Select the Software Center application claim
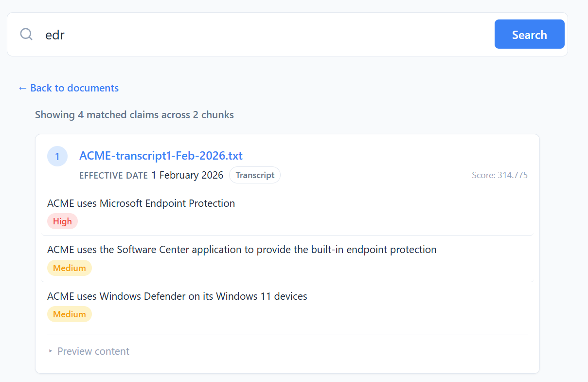 tap(242, 250)
